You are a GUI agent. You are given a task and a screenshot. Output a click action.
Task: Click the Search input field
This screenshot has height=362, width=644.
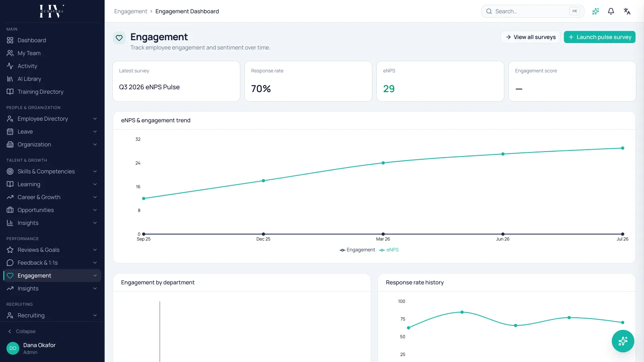(x=533, y=11)
